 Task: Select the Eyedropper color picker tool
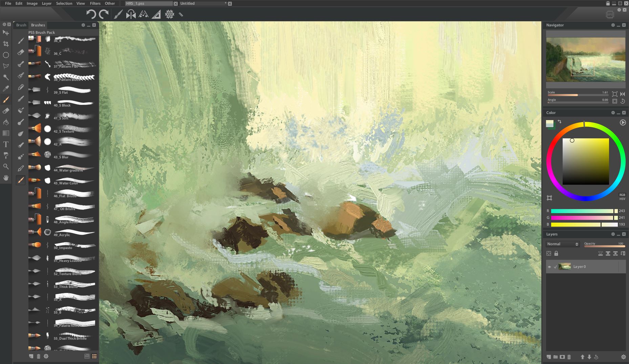tap(6, 89)
